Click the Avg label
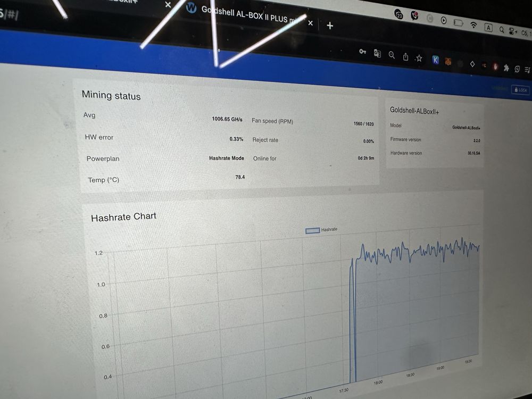The height and width of the screenshot is (399, 532). coord(89,115)
